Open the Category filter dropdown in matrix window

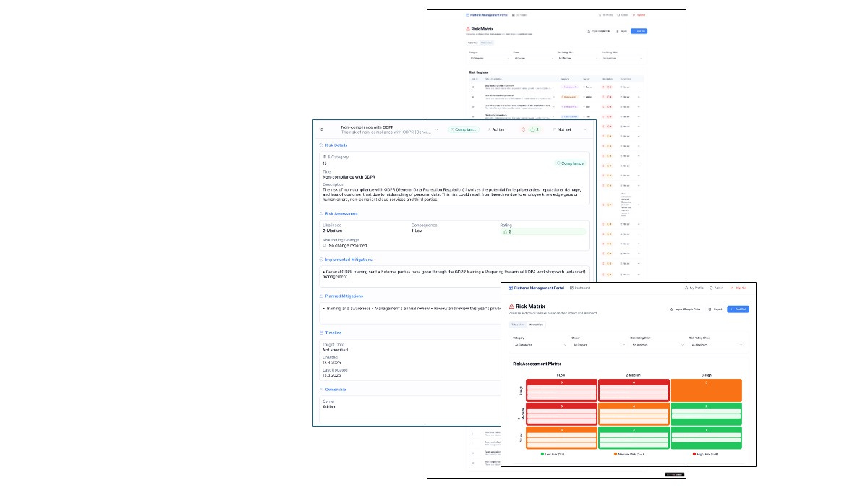(540, 345)
